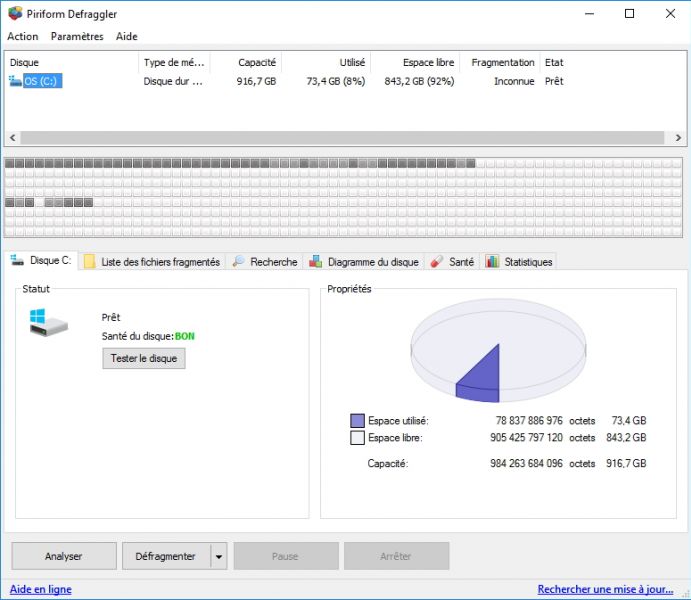The height and width of the screenshot is (600, 691).
Task: Click the Disque dur ... media type cell
Action: (173, 81)
